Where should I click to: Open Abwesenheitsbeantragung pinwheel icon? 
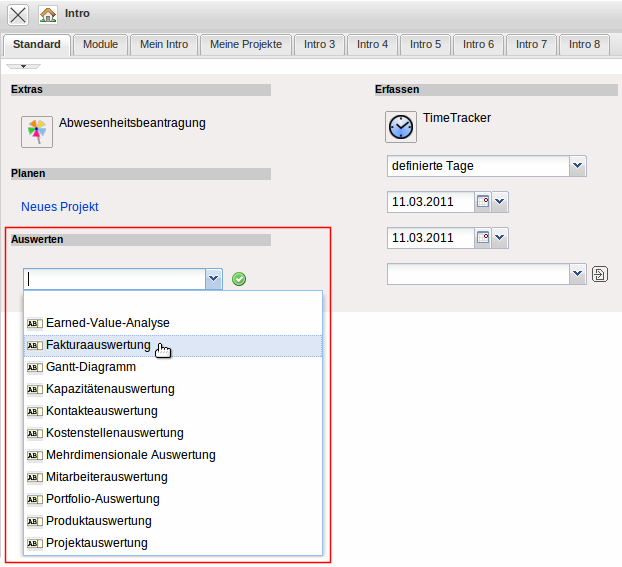coord(37,131)
